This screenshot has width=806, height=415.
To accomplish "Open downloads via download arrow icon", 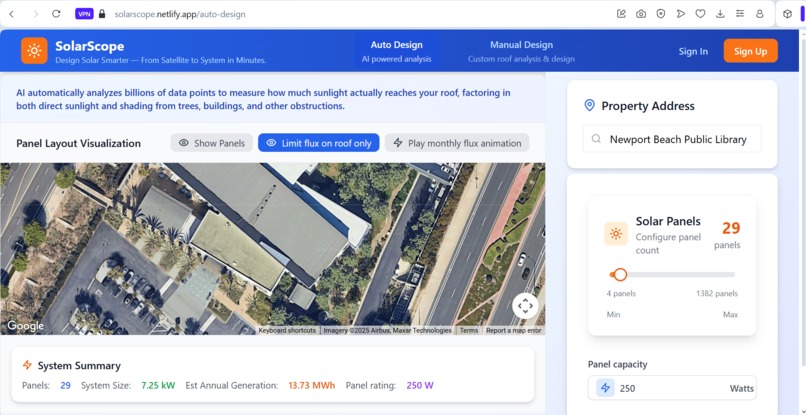I will [x=720, y=14].
